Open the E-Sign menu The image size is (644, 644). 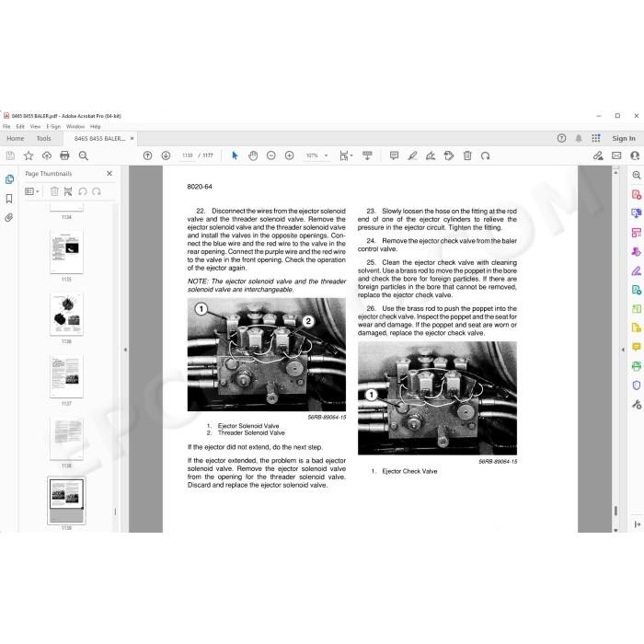point(53,127)
